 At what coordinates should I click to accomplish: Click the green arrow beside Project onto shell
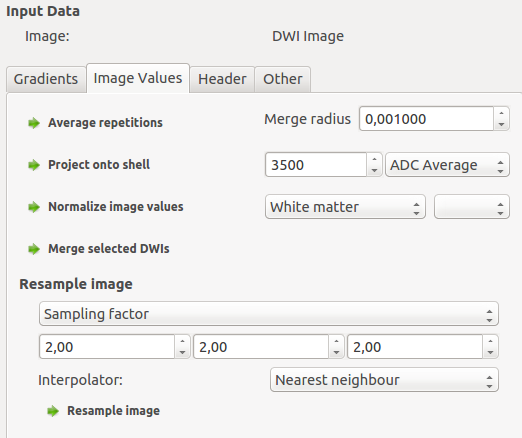[34, 165]
